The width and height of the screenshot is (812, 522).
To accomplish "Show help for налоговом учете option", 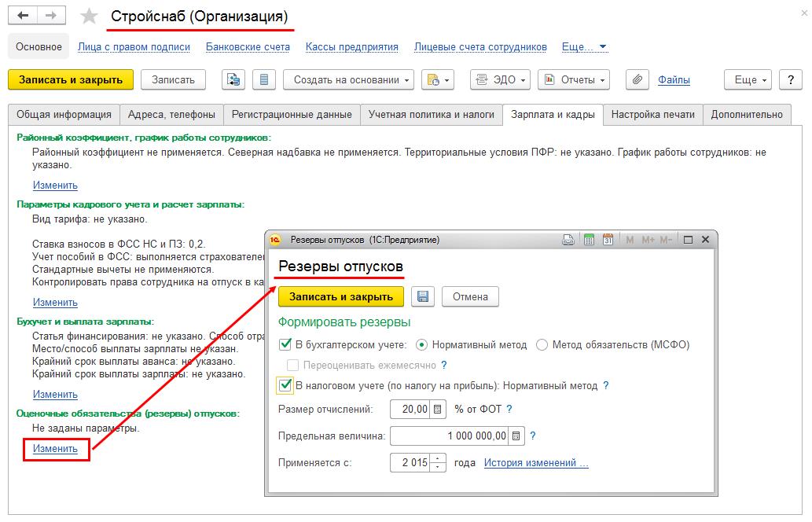I will click(606, 386).
